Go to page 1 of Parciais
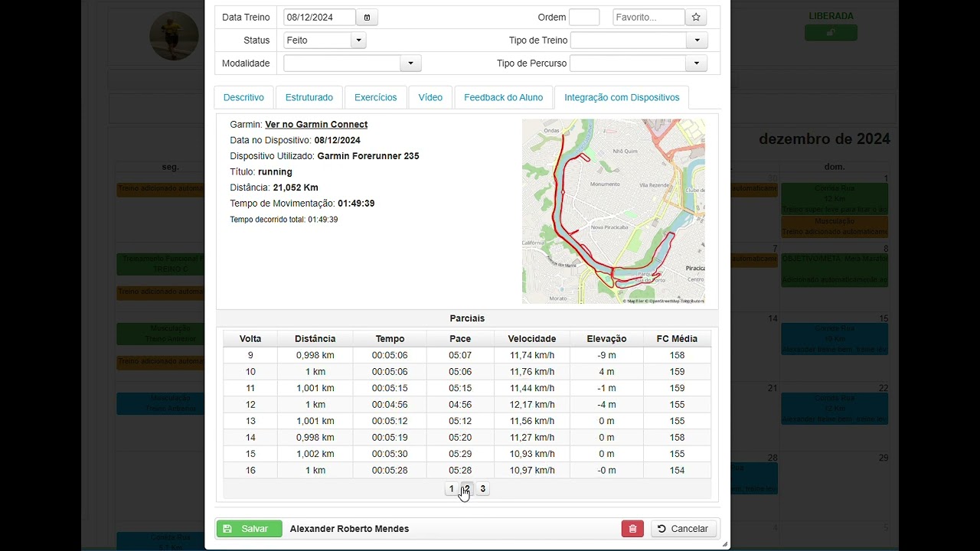Viewport: 980px width, 551px height. (452, 489)
